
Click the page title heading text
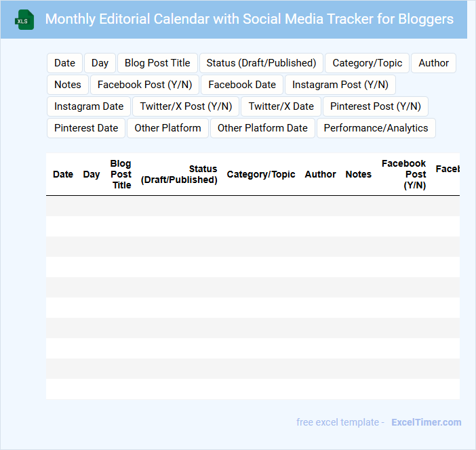[x=249, y=19]
